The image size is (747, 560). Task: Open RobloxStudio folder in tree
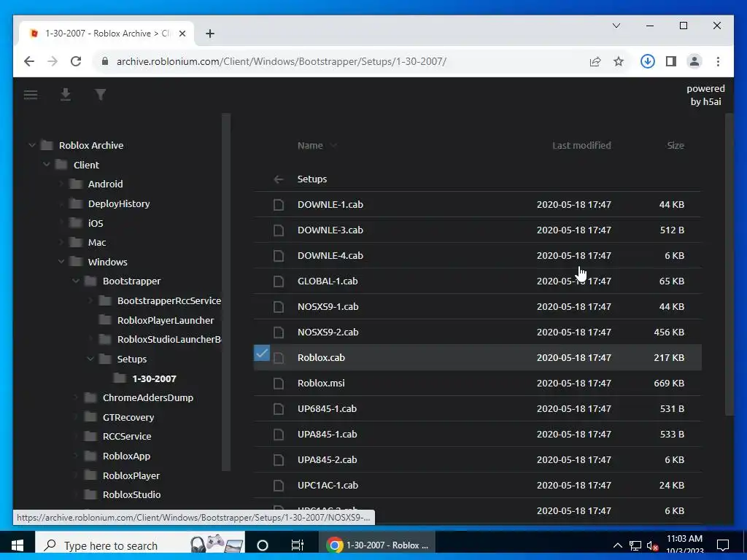[131, 495]
